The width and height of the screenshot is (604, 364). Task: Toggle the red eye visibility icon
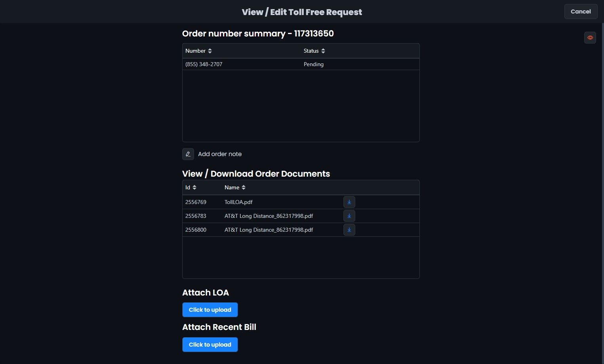[590, 38]
